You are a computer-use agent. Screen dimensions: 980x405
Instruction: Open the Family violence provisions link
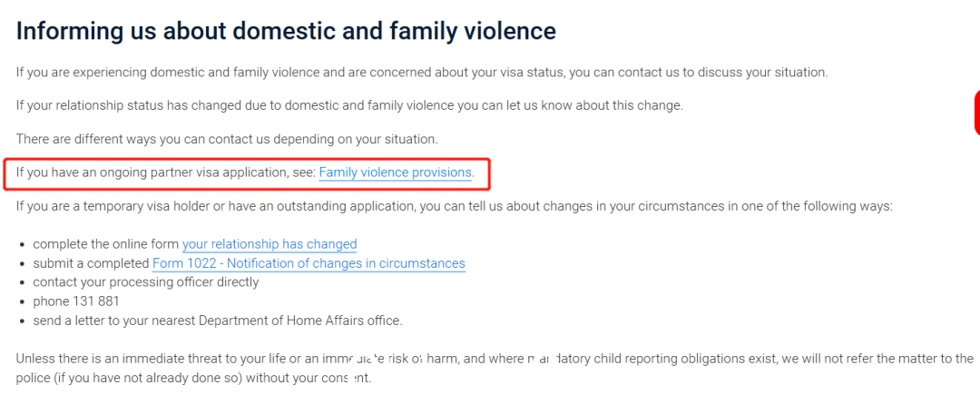(395, 173)
